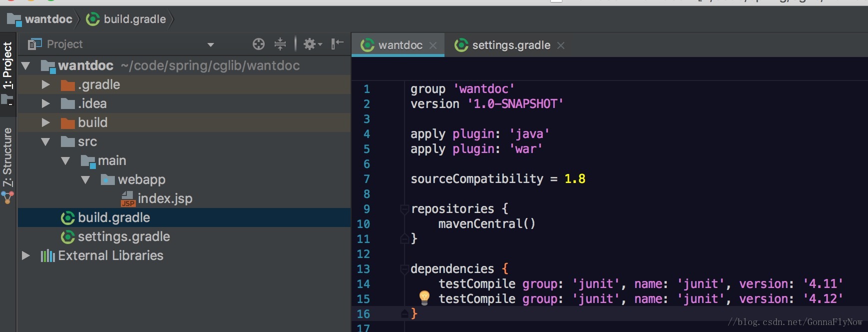
Task: Click the build.gradle Gradle icon in tree
Action: click(67, 218)
